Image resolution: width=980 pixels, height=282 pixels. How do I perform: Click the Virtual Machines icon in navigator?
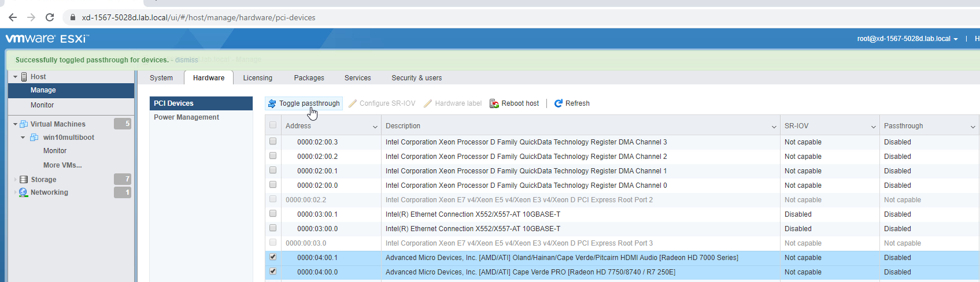click(x=24, y=124)
